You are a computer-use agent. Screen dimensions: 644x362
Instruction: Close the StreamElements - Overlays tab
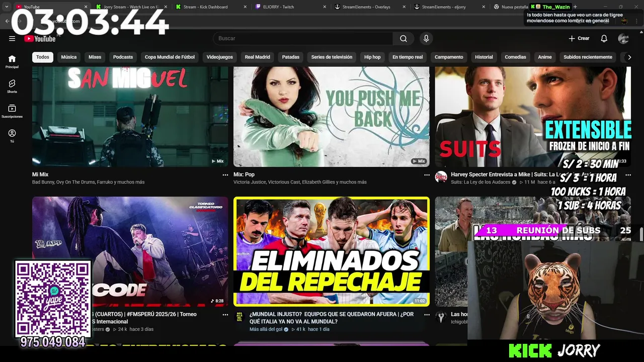pos(405,7)
